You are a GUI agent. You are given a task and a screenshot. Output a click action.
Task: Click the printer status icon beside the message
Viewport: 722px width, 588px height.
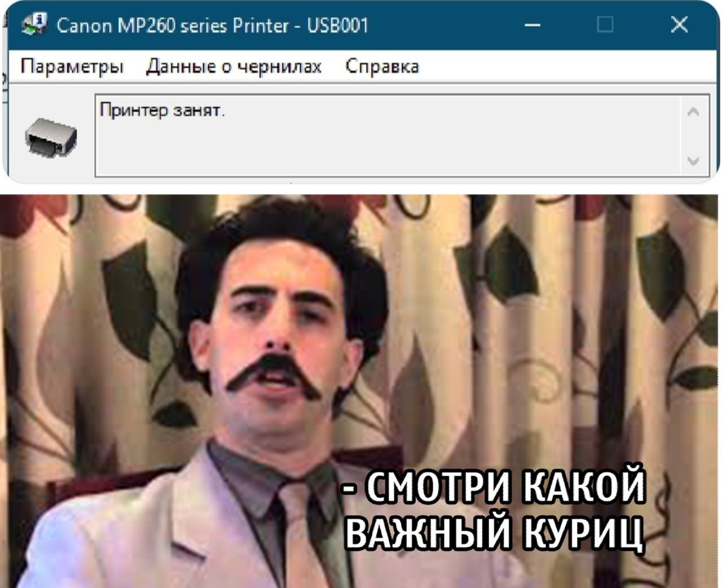51,137
